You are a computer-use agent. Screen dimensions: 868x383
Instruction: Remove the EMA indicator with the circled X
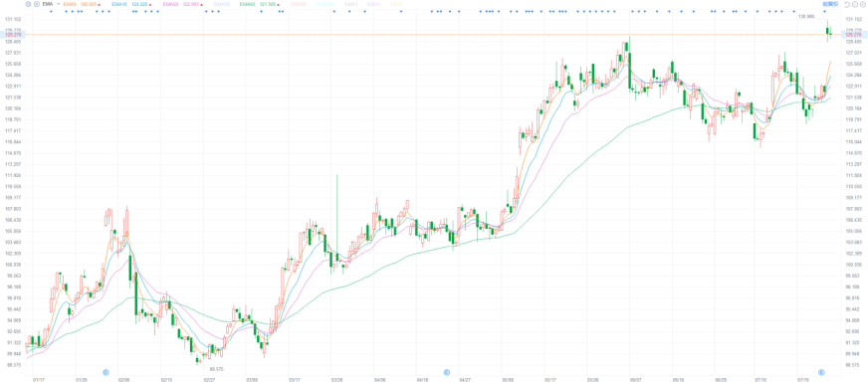(37, 4)
